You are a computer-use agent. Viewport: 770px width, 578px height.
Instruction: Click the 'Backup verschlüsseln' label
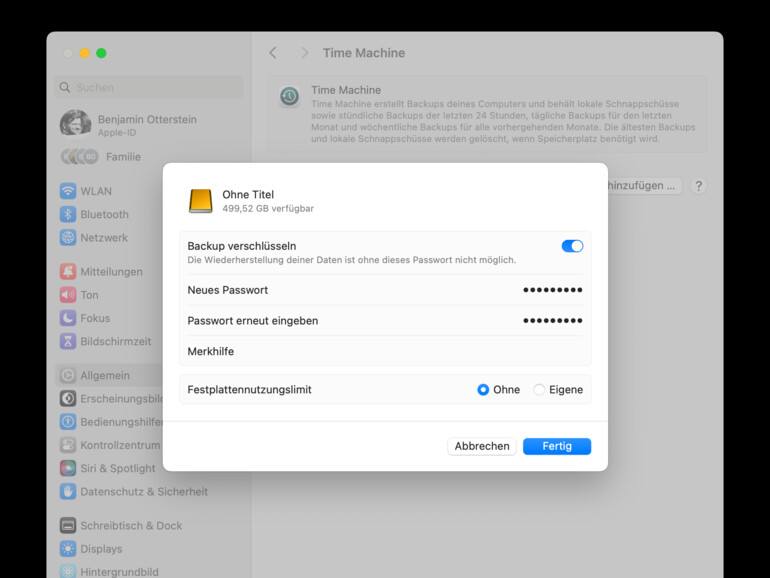pos(242,246)
